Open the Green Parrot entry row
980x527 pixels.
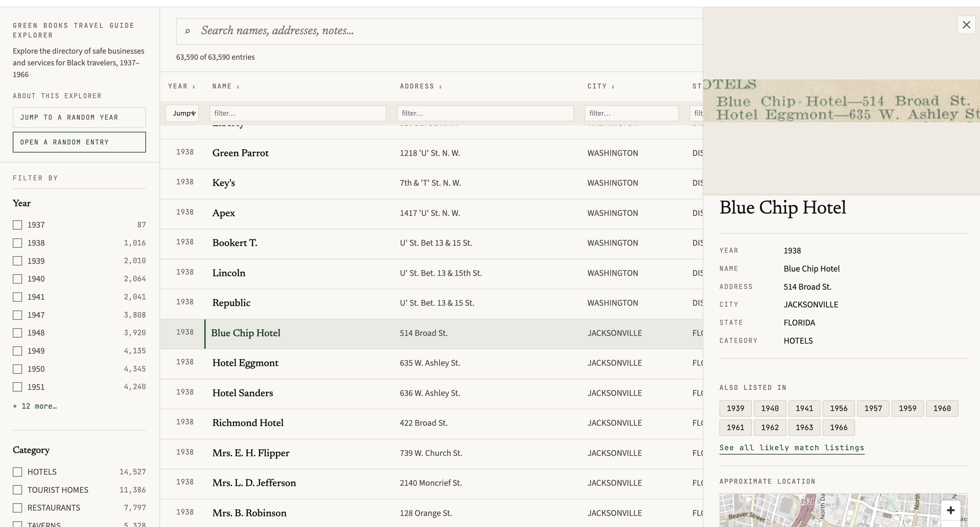pos(431,154)
